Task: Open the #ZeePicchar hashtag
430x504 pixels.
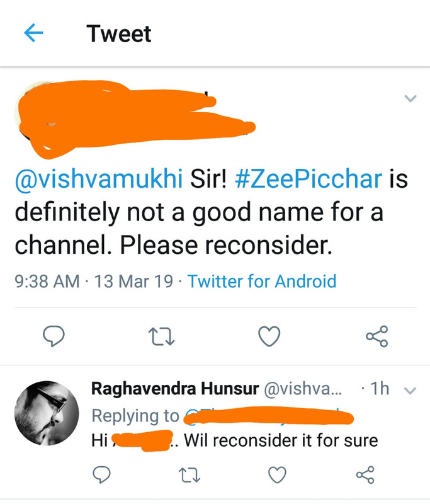Action: (308, 178)
